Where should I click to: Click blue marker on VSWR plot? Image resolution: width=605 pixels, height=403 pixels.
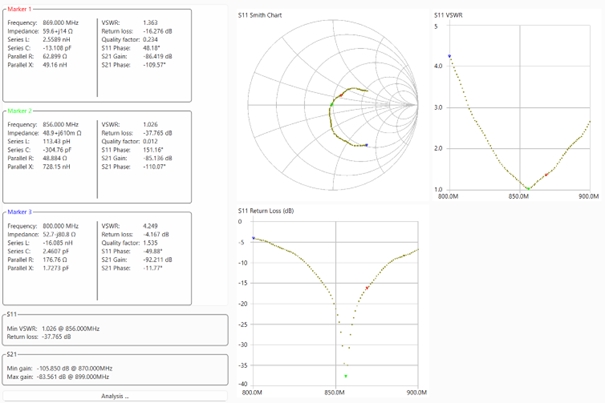pos(450,56)
